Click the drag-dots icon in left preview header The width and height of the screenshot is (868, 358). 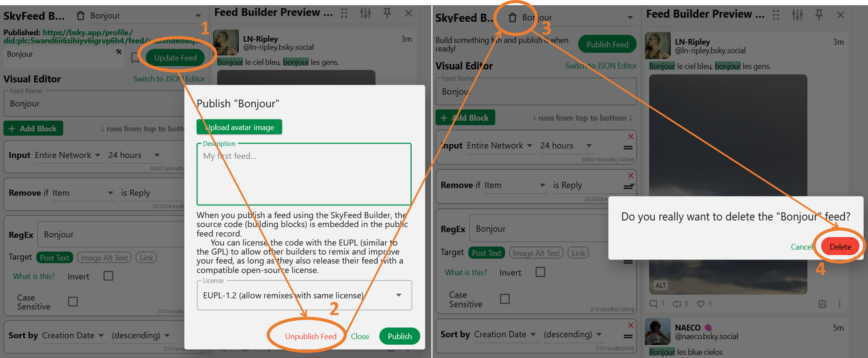click(344, 13)
